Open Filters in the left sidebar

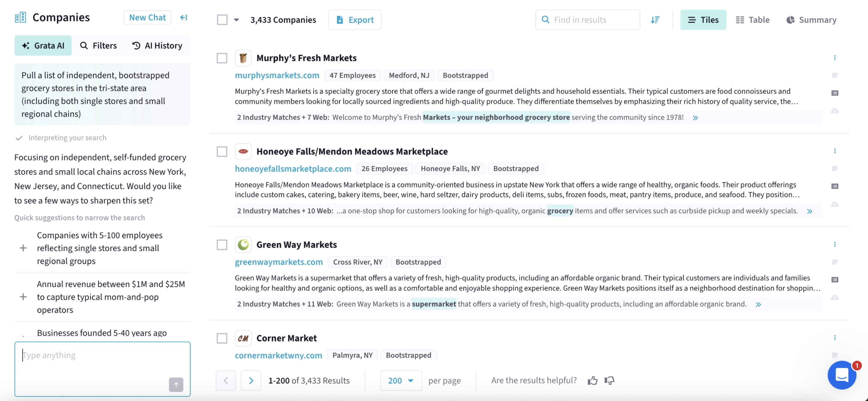98,45
